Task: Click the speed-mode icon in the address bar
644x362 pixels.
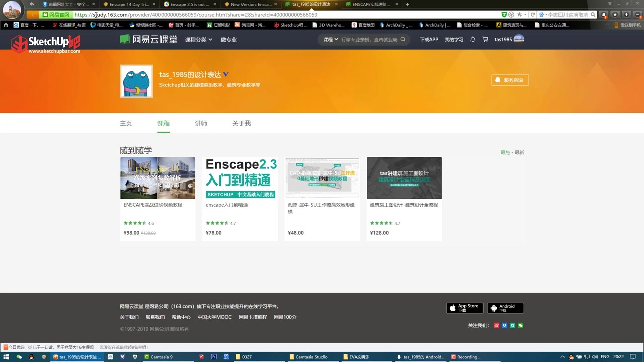Action: 512,15
